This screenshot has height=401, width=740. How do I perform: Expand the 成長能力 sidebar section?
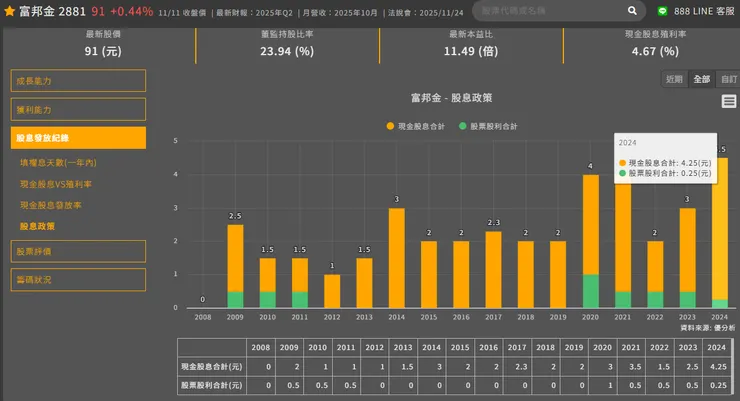pos(78,81)
